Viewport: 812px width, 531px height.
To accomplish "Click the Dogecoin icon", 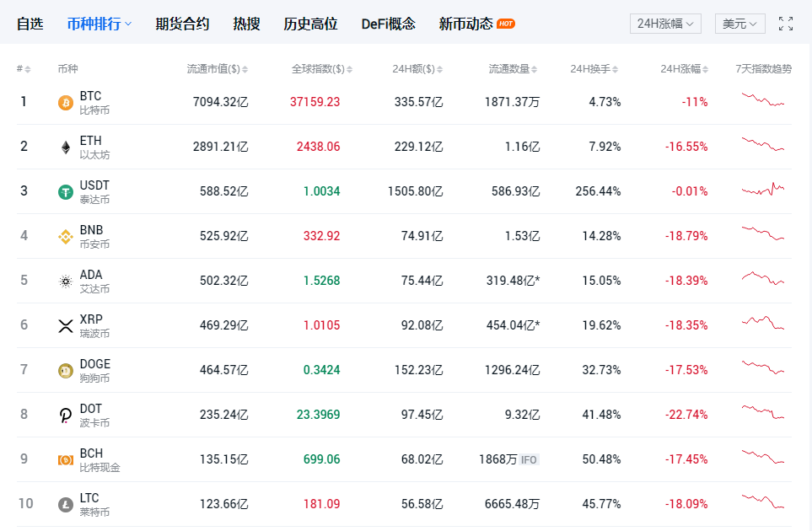I will coord(65,371).
